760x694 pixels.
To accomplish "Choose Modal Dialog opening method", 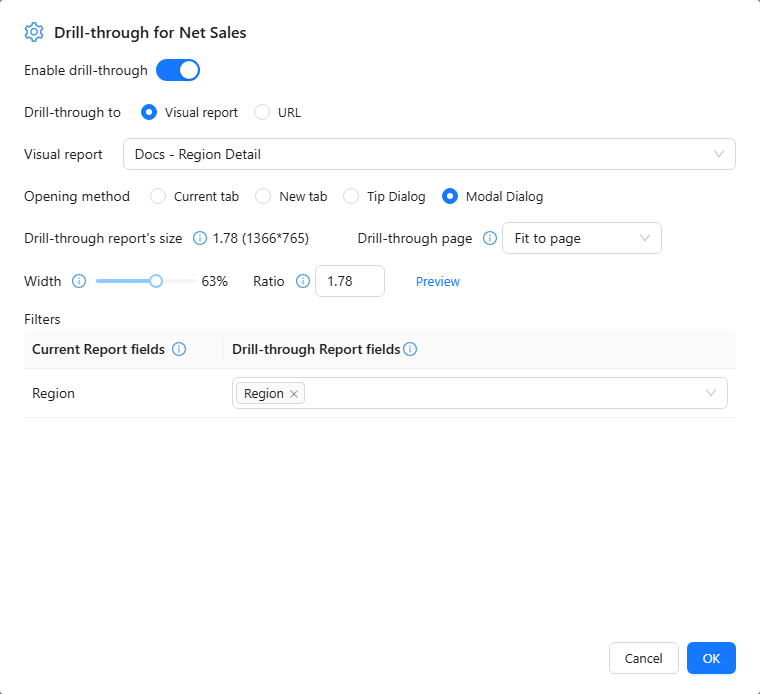I will [450, 196].
